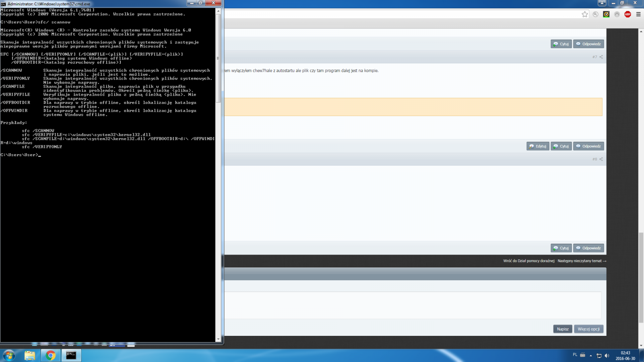Click into the quick reply text area
The height and width of the screenshot is (362, 644).
coord(413,305)
